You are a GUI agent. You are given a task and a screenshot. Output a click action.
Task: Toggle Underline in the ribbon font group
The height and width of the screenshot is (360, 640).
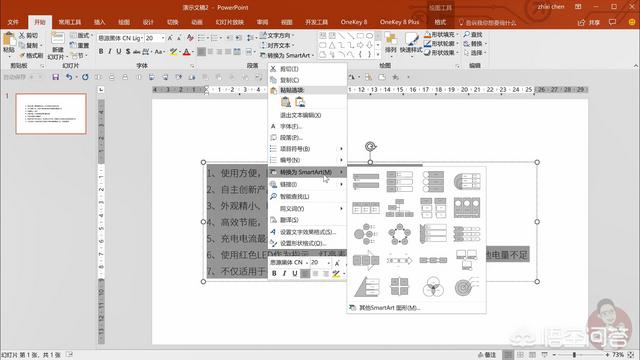pos(119,52)
